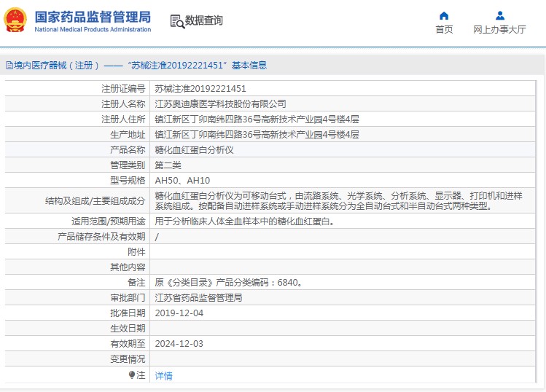Select model text AH50、AH10
Viewport: 546px width, 392px height.
(182, 181)
